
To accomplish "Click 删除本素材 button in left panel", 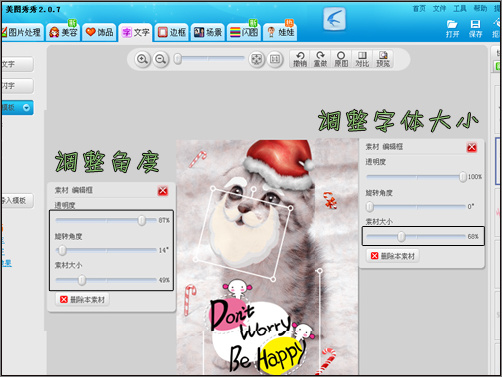I will click(x=82, y=299).
